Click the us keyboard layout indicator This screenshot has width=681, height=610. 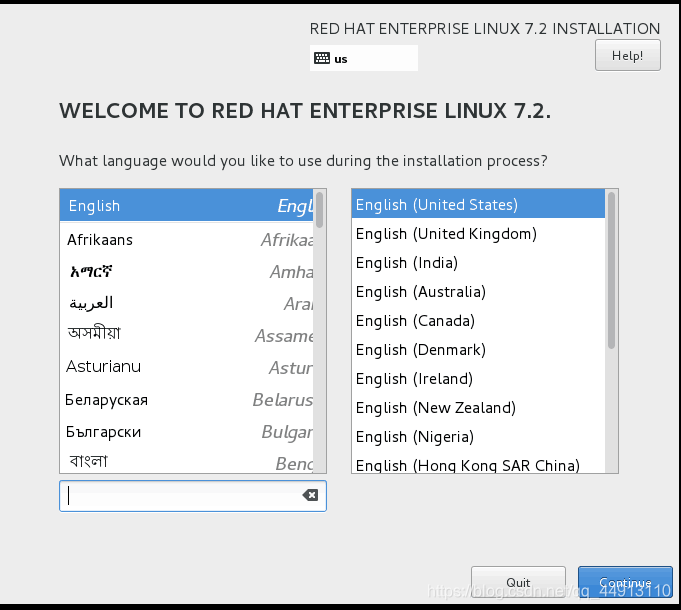coord(364,58)
